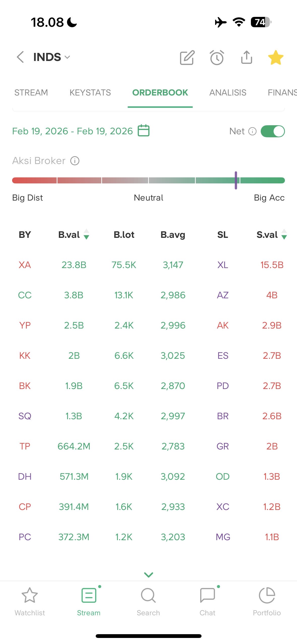Open the note edit pencil icon
Image resolution: width=297 pixels, height=644 pixels.
[x=187, y=57]
